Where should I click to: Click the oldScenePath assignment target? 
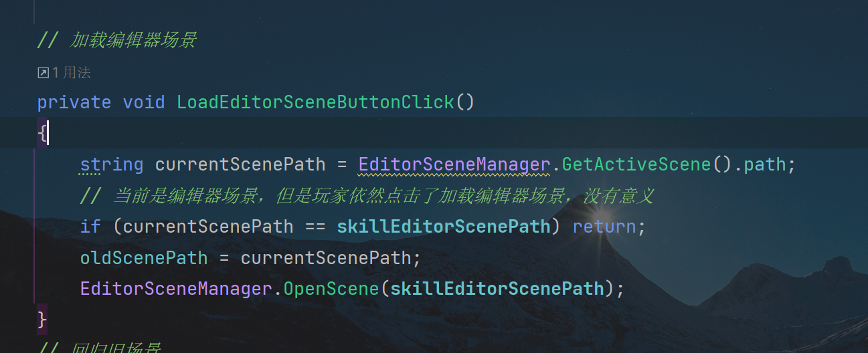(x=144, y=257)
